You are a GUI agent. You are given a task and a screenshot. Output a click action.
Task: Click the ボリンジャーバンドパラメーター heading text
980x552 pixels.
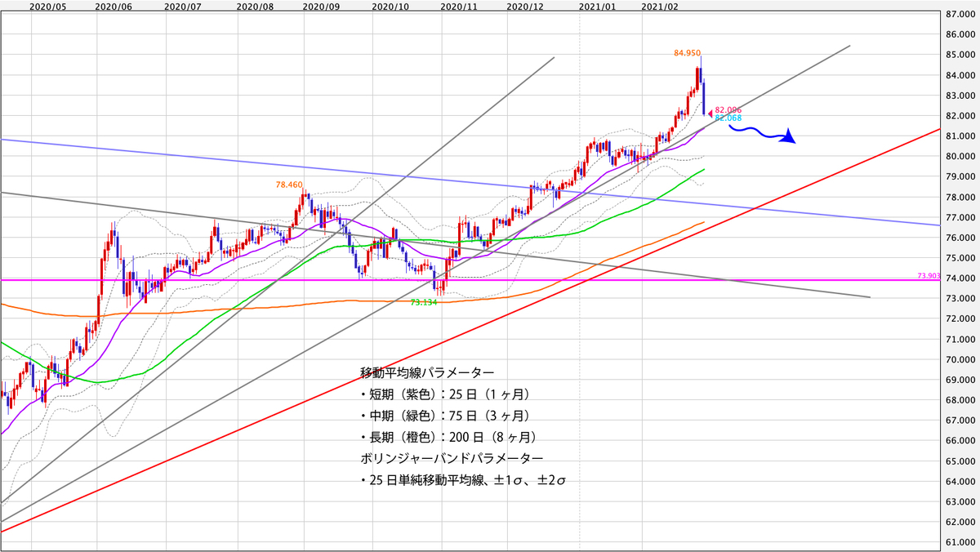[x=452, y=457]
